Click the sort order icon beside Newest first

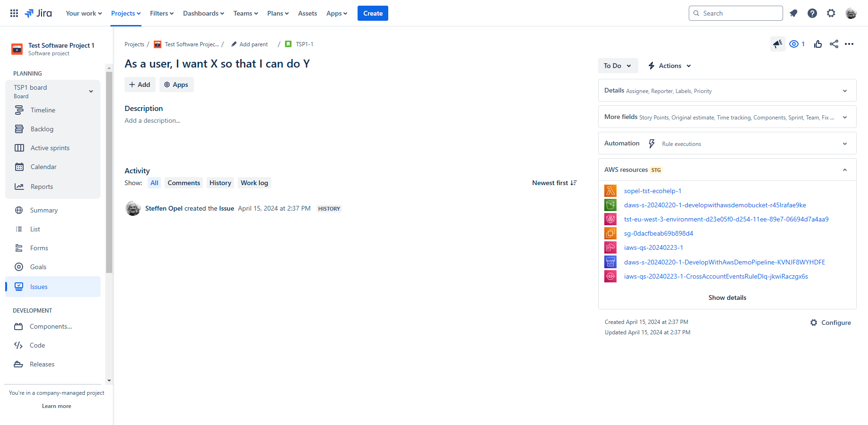574,183
